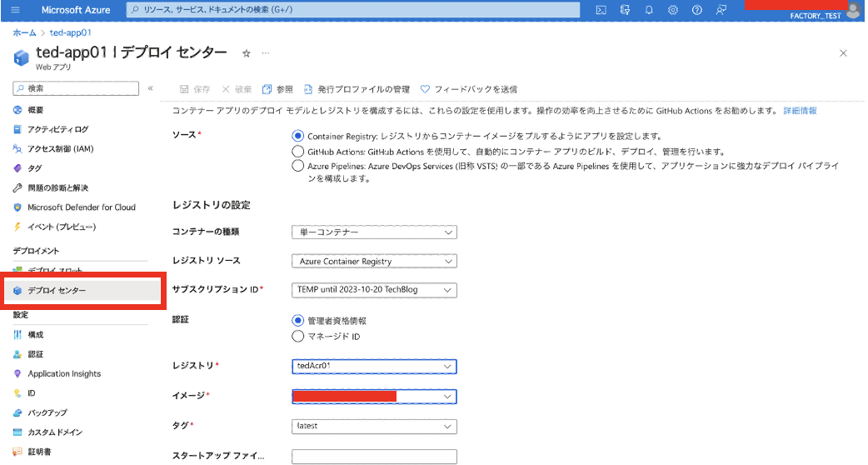Click the スタートアップ ファイル input field

[x=374, y=457]
